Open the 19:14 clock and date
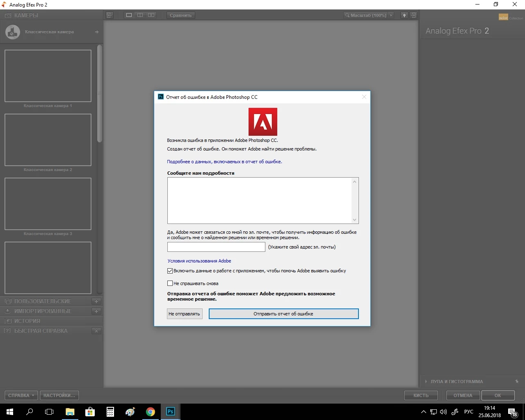The width and height of the screenshot is (525, 420). pyautogui.click(x=490, y=412)
